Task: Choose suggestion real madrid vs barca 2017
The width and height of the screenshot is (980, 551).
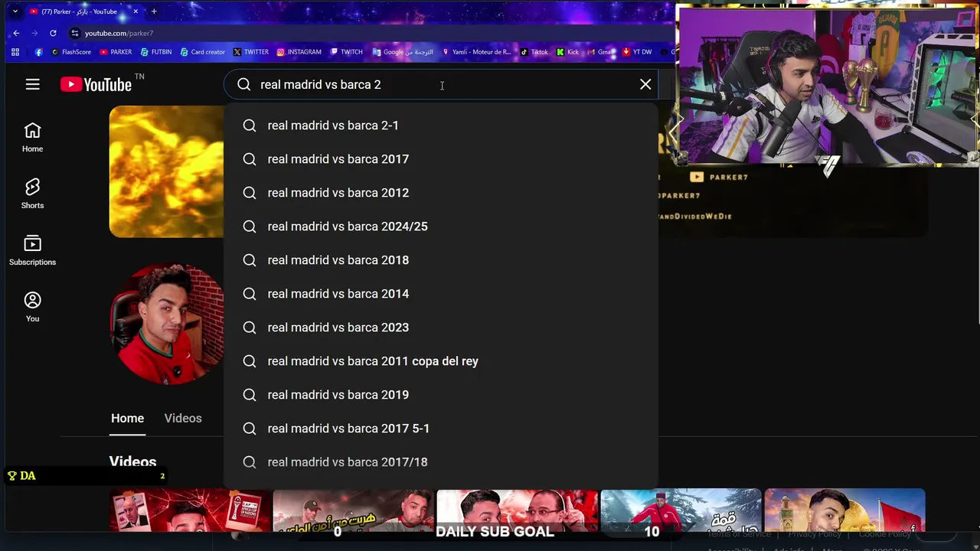Action: [441, 159]
